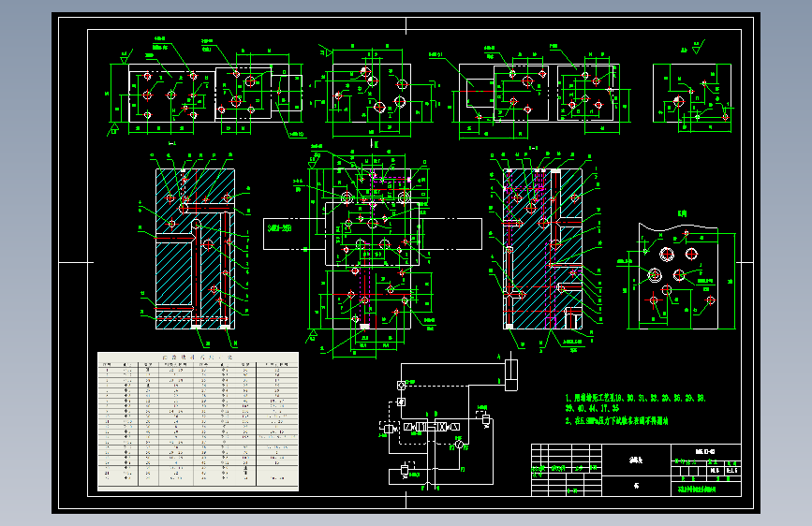This screenshot has width=812, height=526.
Task: Click the drawing number cell in title block
Action: (x=706, y=451)
